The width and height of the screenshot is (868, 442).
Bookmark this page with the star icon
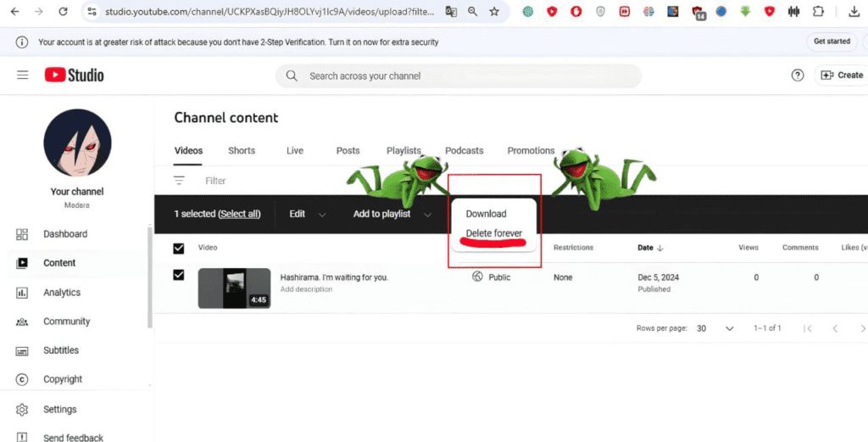click(494, 11)
